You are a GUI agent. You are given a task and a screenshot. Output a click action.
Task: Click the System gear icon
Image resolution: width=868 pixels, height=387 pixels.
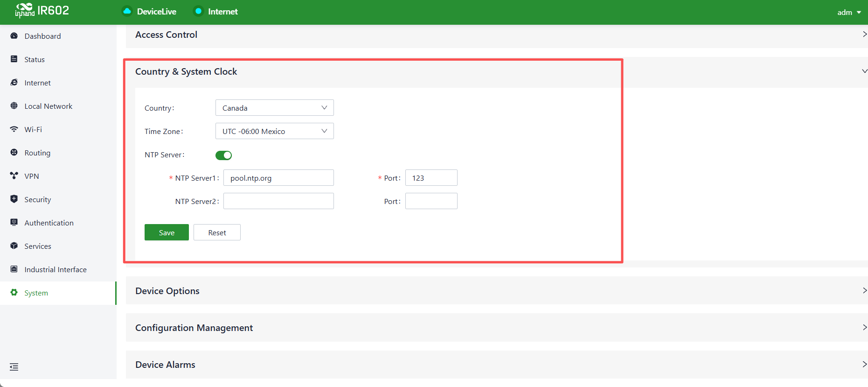tap(14, 293)
